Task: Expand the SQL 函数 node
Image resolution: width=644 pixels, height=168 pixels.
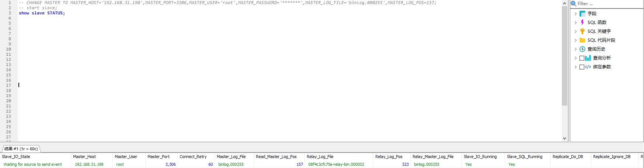Action: pyautogui.click(x=575, y=23)
